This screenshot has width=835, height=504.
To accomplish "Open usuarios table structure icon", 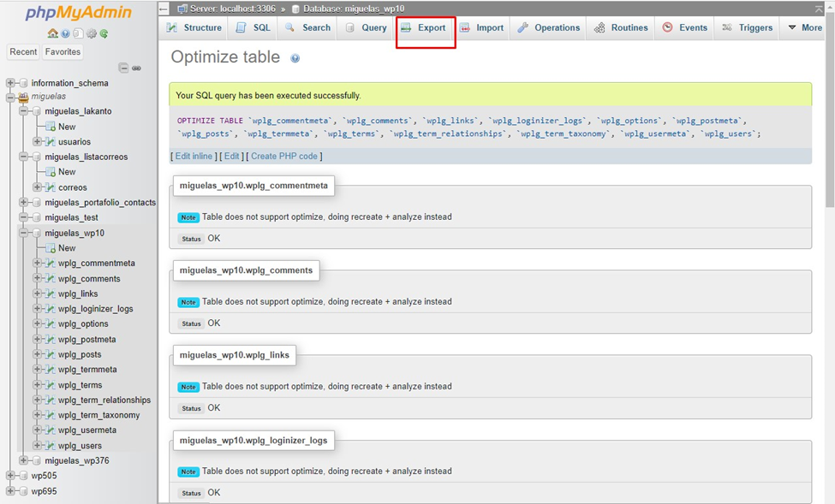I will [51, 141].
